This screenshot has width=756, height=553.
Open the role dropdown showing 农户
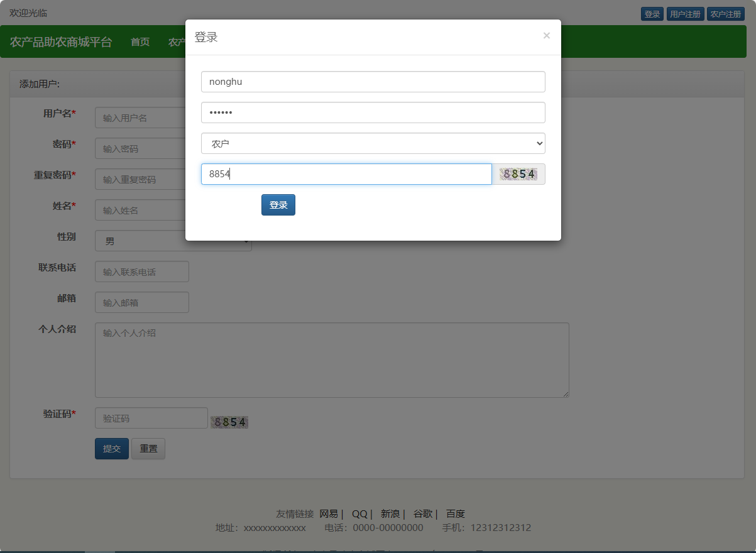(373, 143)
